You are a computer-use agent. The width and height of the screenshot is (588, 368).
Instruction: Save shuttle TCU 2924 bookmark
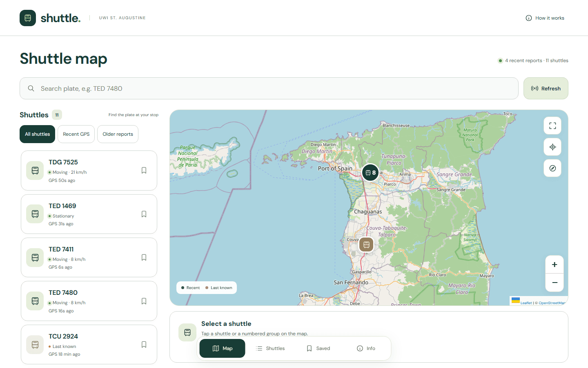point(144,345)
